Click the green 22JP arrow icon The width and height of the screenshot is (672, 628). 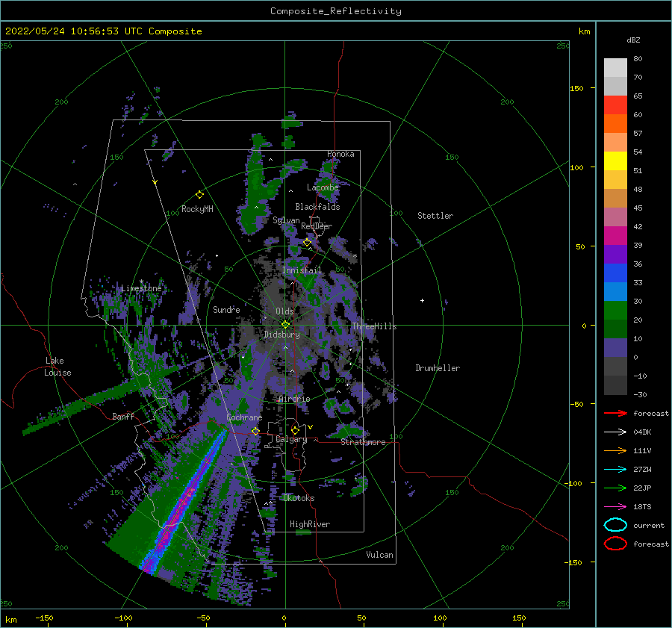(x=615, y=488)
